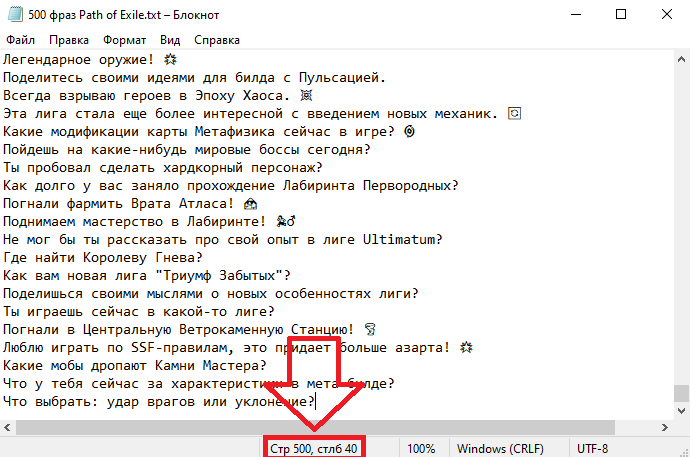This screenshot has height=457, width=690.
Task: Click the 100% zoom level in the status bar
Action: coord(421,449)
